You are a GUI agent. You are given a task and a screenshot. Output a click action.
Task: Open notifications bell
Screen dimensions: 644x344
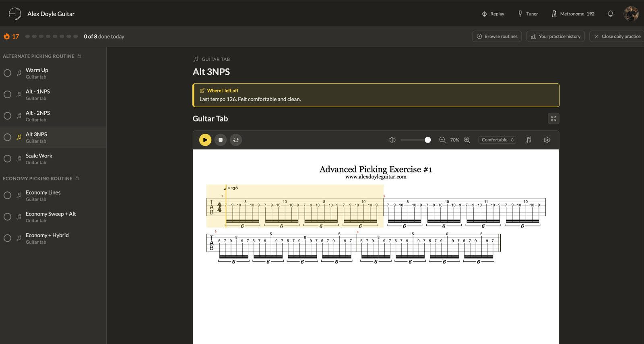point(611,14)
